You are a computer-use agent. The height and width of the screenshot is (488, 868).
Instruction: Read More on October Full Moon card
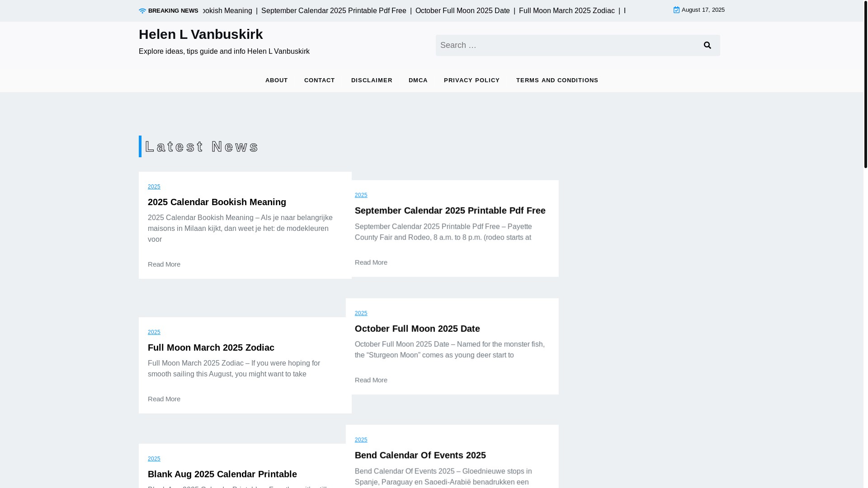click(x=371, y=380)
